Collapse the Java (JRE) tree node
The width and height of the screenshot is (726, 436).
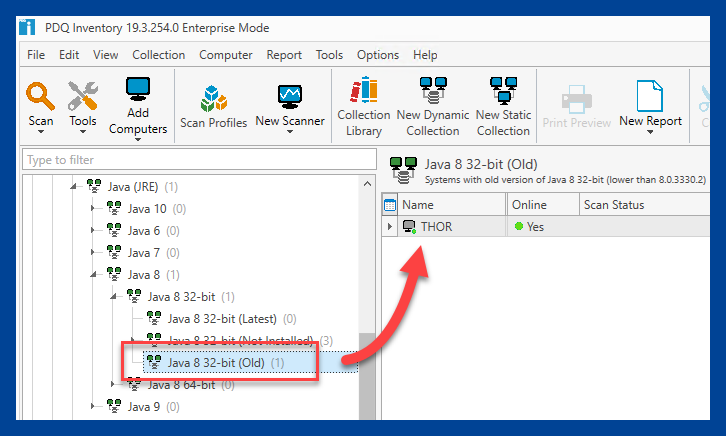74,187
